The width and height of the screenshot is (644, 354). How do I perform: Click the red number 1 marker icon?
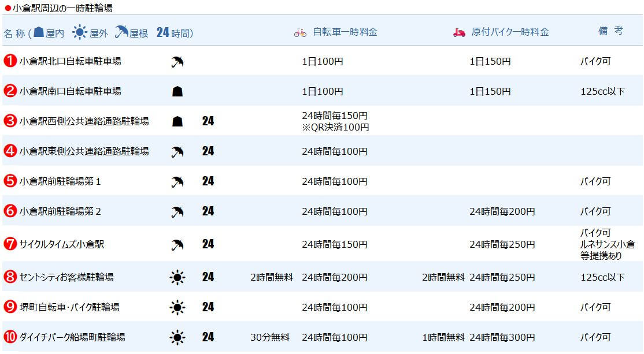pyautogui.click(x=10, y=61)
